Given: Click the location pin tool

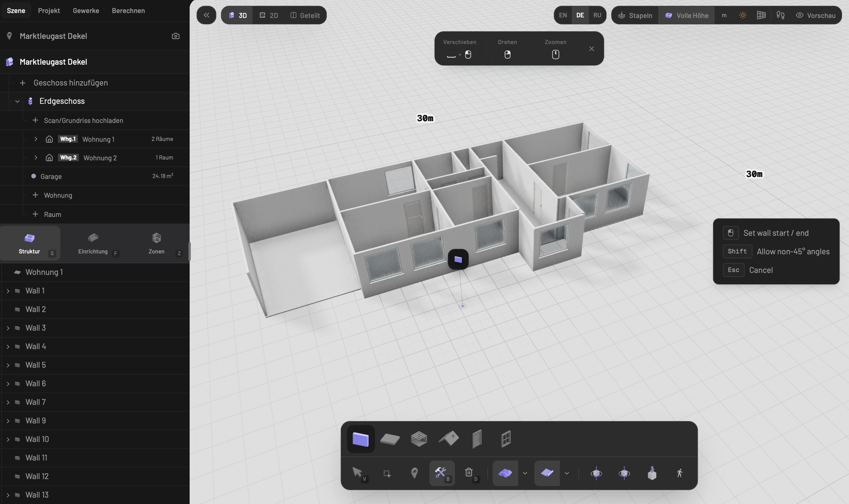Looking at the screenshot, I should tap(414, 473).
